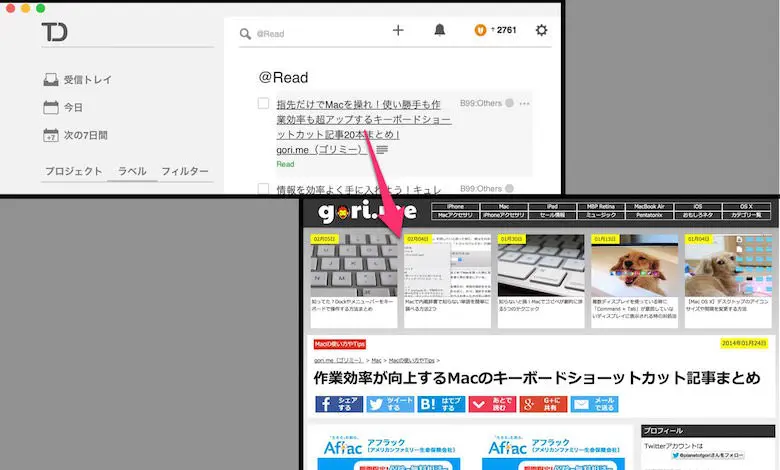Click gori.me site logo

[x=367, y=212]
